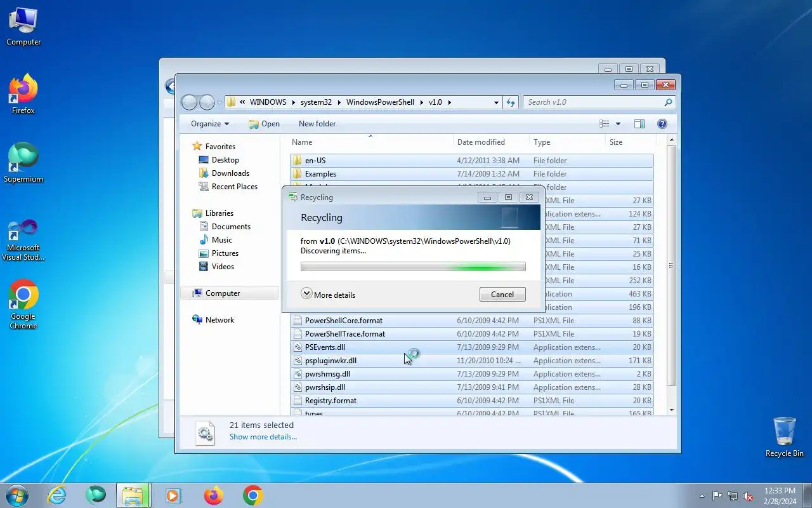Image resolution: width=812 pixels, height=508 pixels.
Task: Click the clock in system tray
Action: pos(780,496)
